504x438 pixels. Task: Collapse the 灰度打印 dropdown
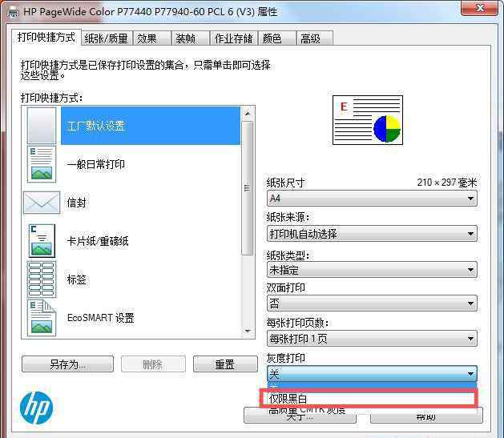[372, 374]
